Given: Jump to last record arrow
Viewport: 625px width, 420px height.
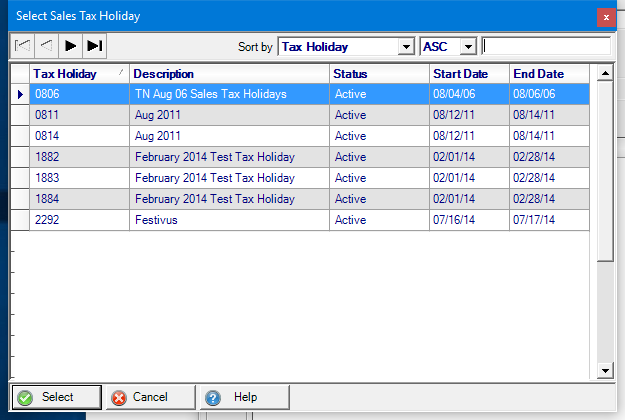Looking at the screenshot, I should point(94,46).
